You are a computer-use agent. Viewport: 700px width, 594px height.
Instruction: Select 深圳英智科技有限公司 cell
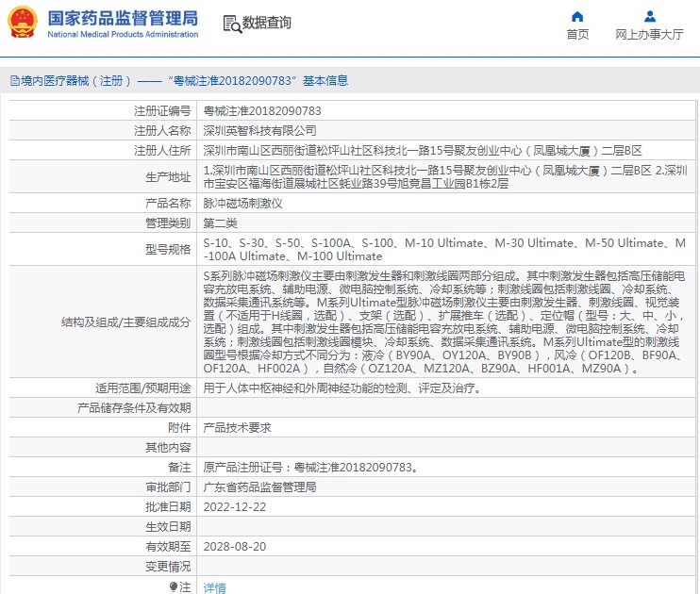[x=259, y=131]
